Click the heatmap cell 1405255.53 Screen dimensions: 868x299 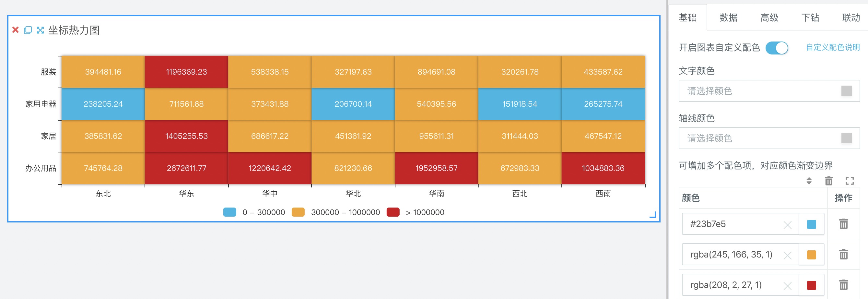coord(186,136)
